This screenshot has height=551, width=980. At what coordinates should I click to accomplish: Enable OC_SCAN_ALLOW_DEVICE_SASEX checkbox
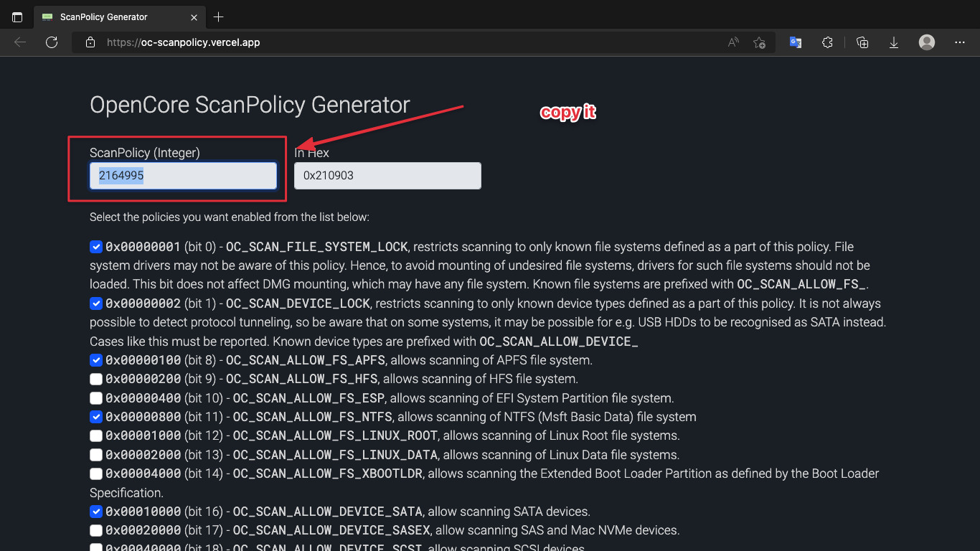coord(96,530)
